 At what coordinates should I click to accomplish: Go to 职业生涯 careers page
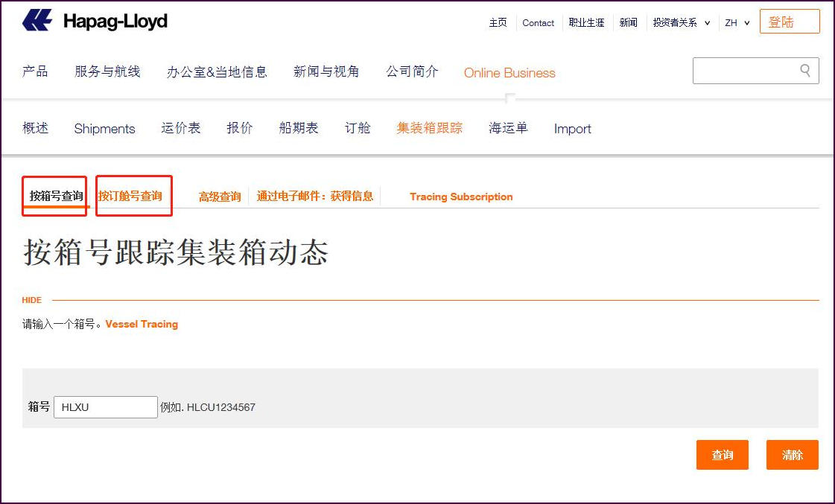click(x=586, y=23)
